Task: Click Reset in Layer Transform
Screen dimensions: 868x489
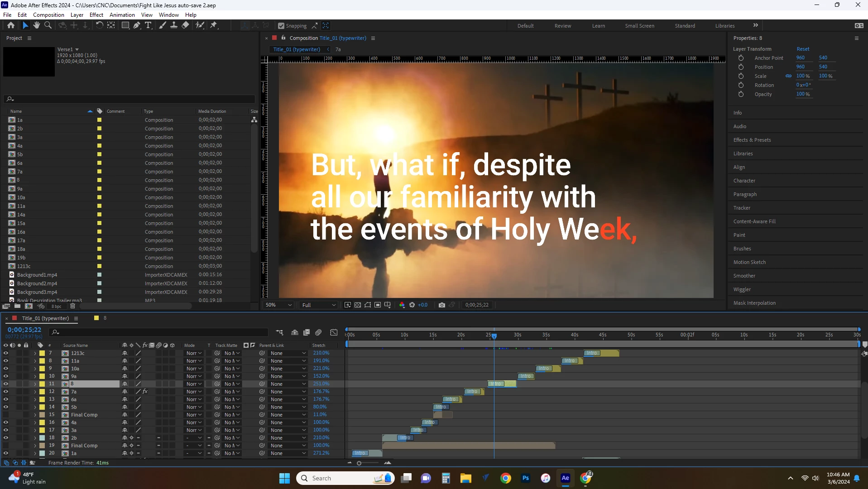Action: point(803,49)
